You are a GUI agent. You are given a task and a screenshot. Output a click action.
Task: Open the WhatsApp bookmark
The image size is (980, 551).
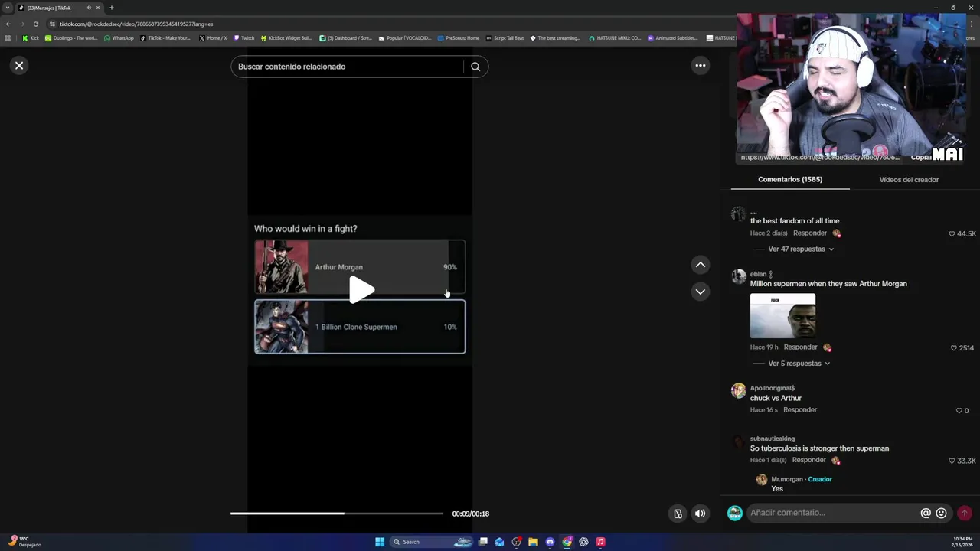pos(119,38)
